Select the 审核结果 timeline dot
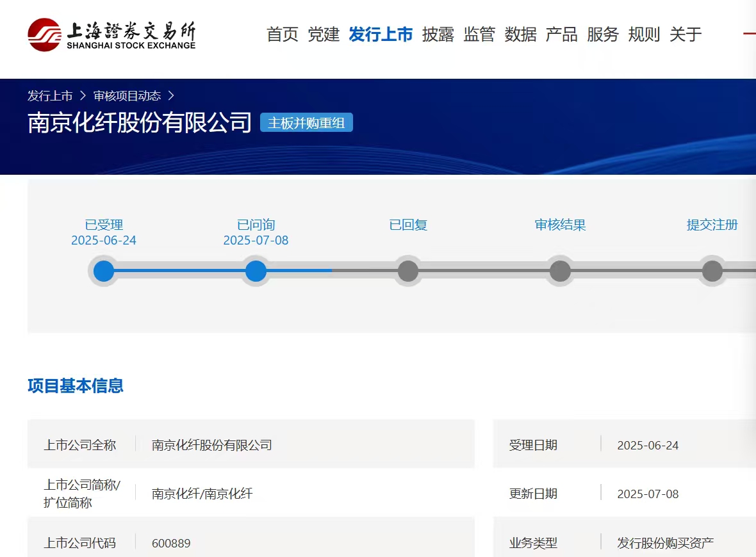756x557 pixels. pyautogui.click(x=560, y=271)
